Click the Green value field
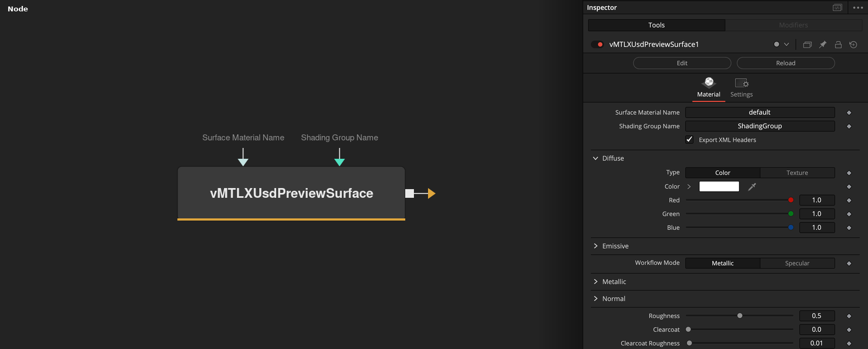This screenshot has width=868, height=349. point(817,214)
